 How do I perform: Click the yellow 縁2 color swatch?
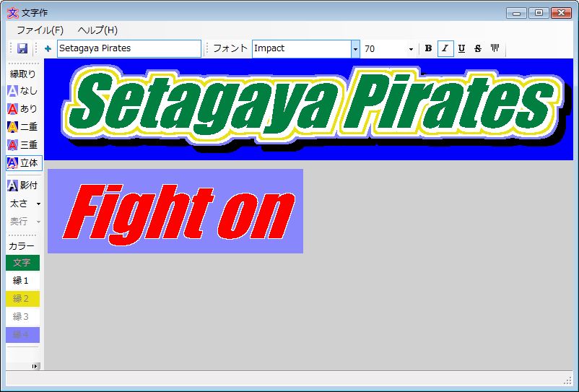click(22, 299)
